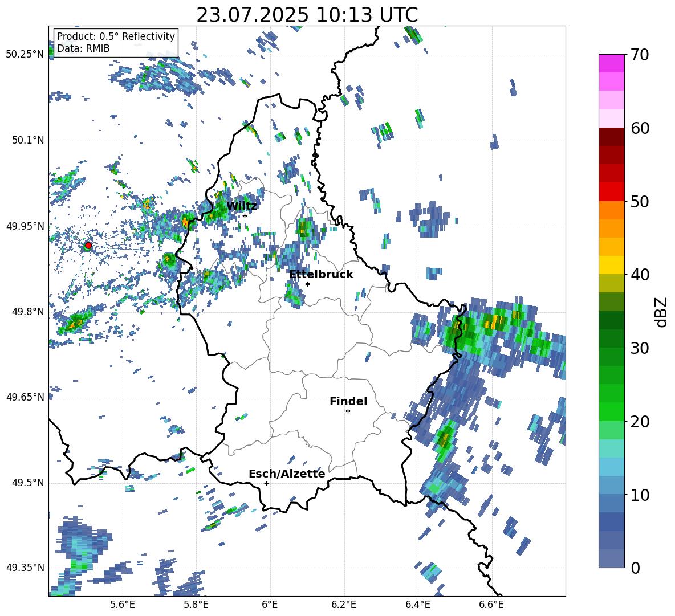Click the Ettelbruck station cross marker

[307, 284]
